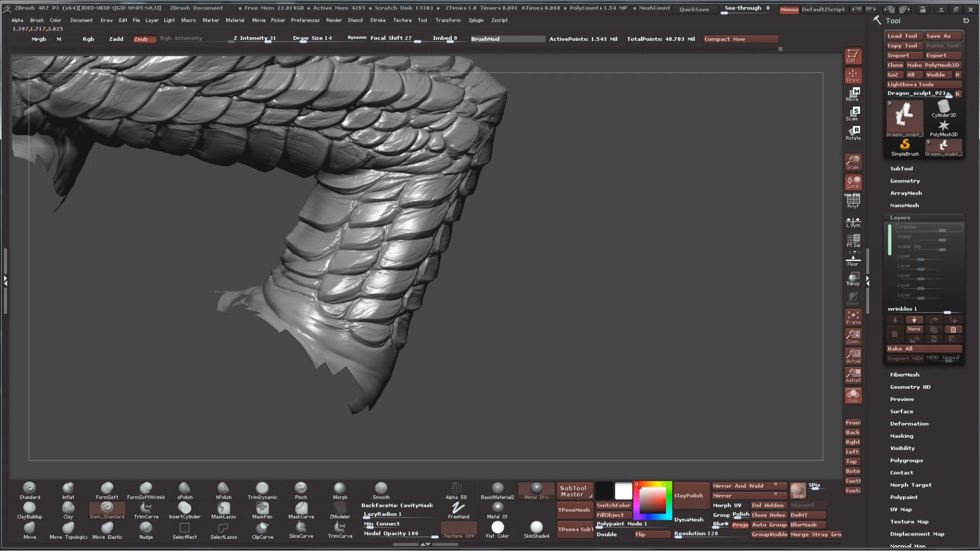Open the Transform menu
This screenshot has width=980, height=551.
(448, 20)
